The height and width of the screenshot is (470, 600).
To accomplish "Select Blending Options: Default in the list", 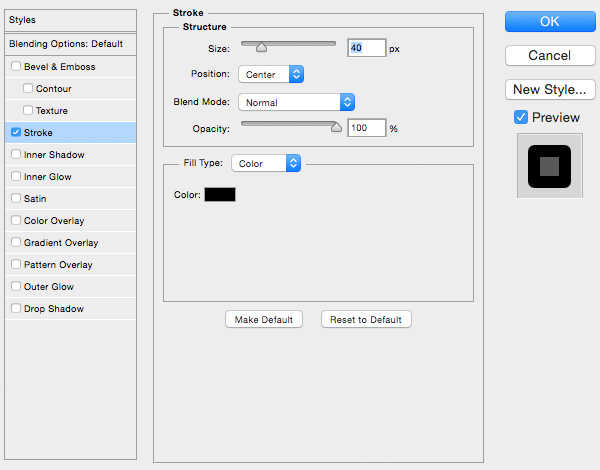I will coord(70,44).
